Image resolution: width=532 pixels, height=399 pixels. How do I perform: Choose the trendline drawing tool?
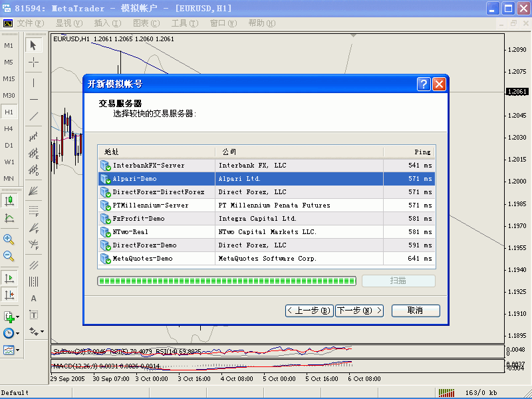coord(34,116)
